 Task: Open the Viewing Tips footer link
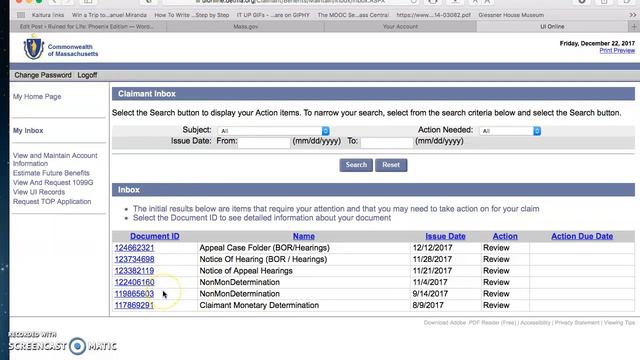(619, 322)
